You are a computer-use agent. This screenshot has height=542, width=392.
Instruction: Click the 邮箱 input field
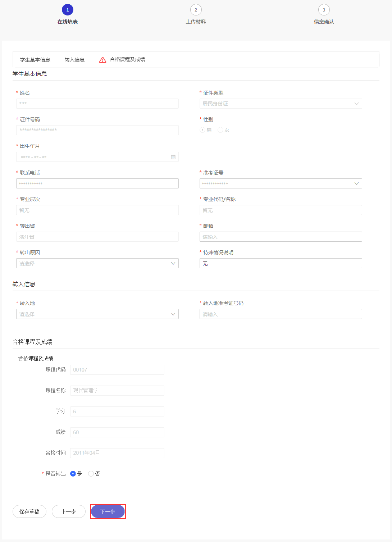281,237
